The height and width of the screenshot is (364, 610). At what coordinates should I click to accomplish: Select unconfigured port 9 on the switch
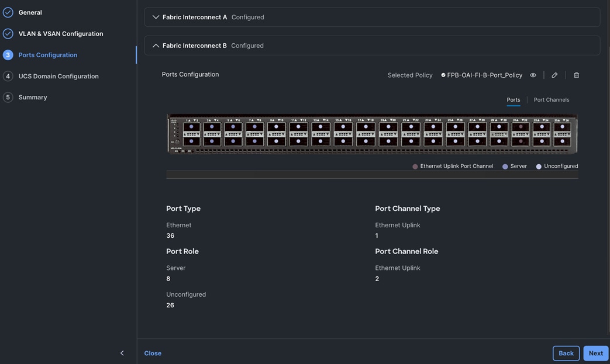(x=276, y=127)
